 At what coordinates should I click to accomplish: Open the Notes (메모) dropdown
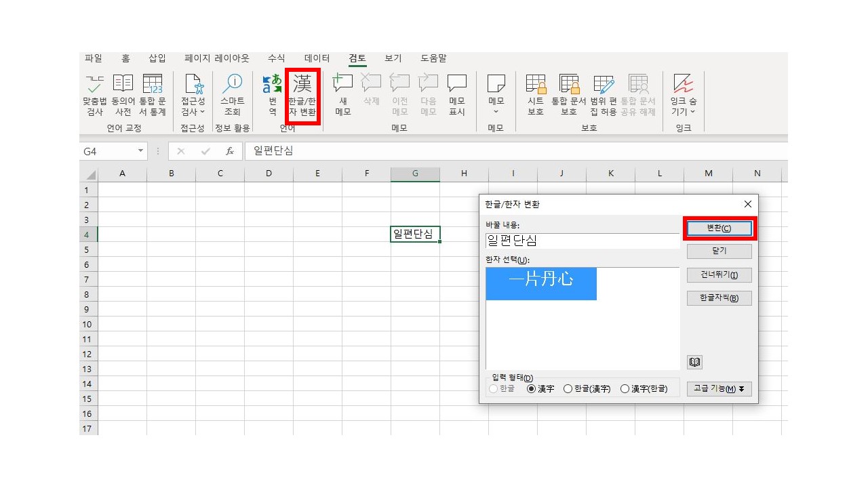[496, 112]
